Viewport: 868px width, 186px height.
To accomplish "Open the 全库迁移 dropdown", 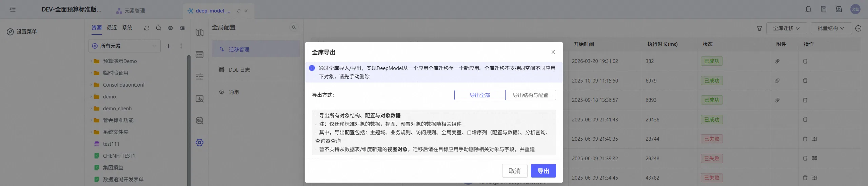I will (x=786, y=28).
